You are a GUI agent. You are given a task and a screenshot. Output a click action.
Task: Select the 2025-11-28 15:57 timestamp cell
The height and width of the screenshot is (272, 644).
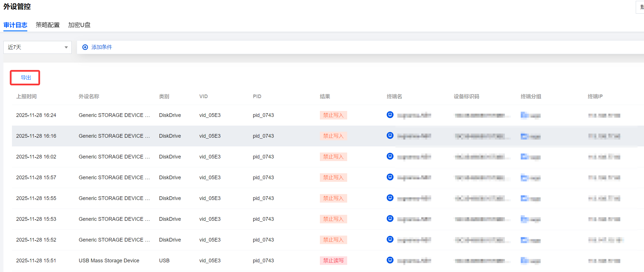point(36,178)
